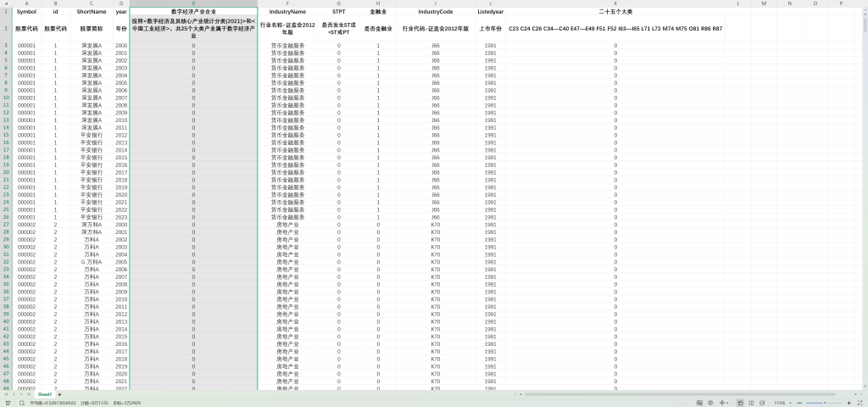Select the Listedyear header cell
This screenshot has width=868, height=407.
point(490,12)
